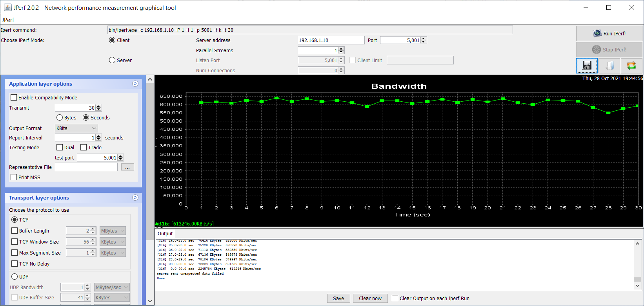Switch to the Output tab
The image size is (644, 306).
pyautogui.click(x=165, y=233)
